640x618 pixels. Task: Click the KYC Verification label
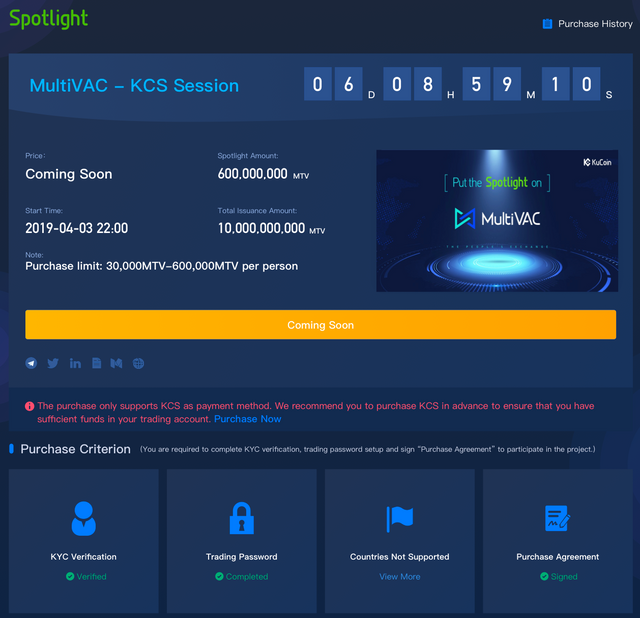(x=84, y=557)
